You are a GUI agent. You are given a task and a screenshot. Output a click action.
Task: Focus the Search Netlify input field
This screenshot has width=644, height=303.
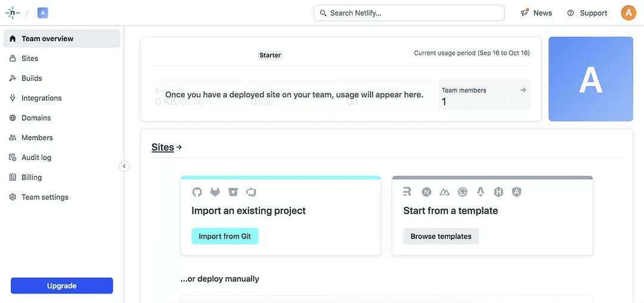(409, 13)
